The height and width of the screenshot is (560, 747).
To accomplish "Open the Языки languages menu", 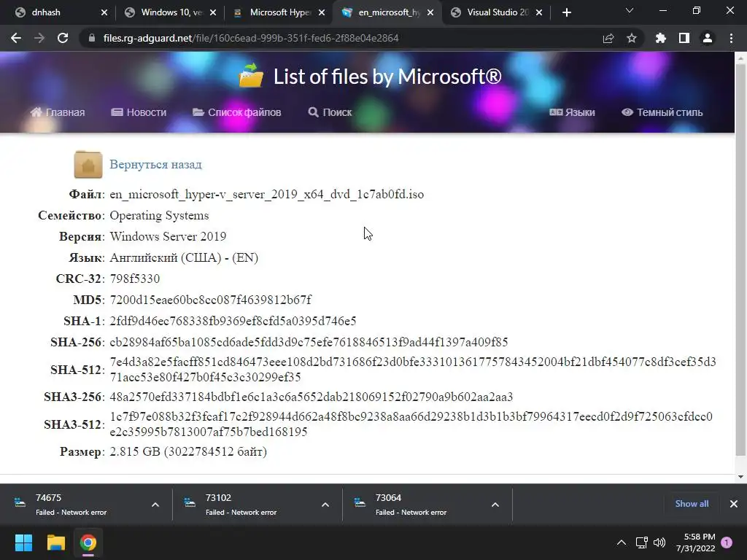I will click(572, 112).
